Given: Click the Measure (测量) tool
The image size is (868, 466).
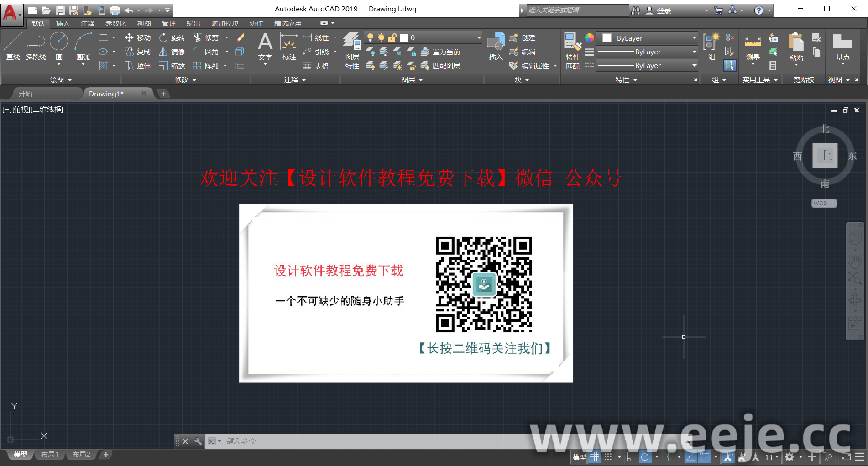Looking at the screenshot, I should 753,48.
